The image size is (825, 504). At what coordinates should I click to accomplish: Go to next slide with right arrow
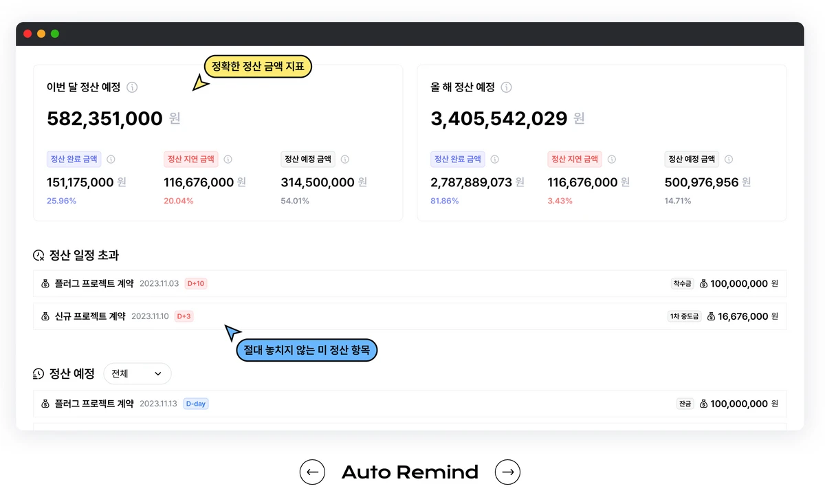[x=508, y=472]
